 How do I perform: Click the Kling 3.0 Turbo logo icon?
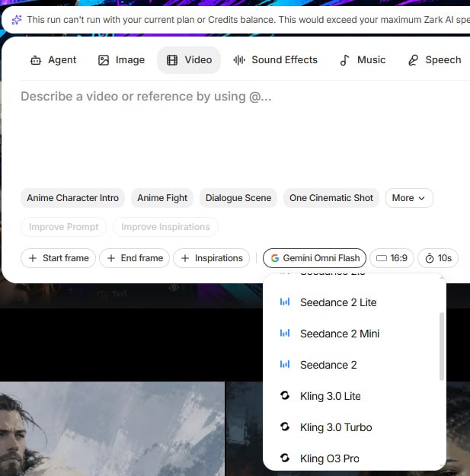pyautogui.click(x=285, y=426)
